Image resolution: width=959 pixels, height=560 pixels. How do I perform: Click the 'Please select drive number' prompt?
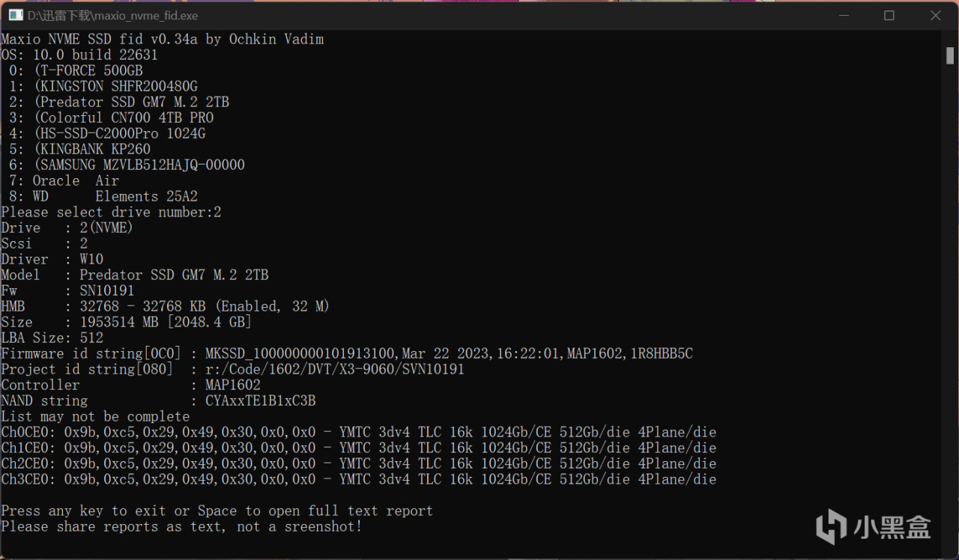pyautogui.click(x=111, y=212)
